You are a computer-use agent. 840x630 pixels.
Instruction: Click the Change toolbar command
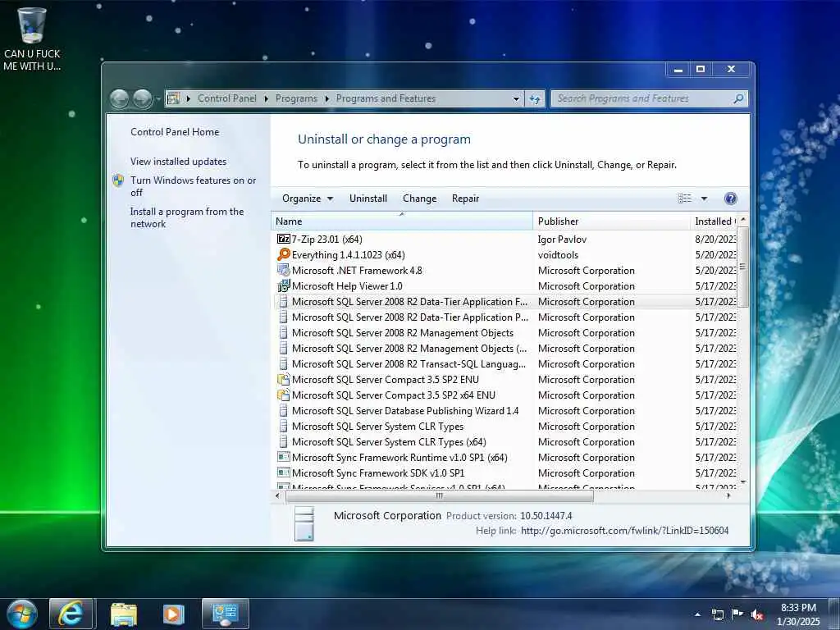pos(419,199)
